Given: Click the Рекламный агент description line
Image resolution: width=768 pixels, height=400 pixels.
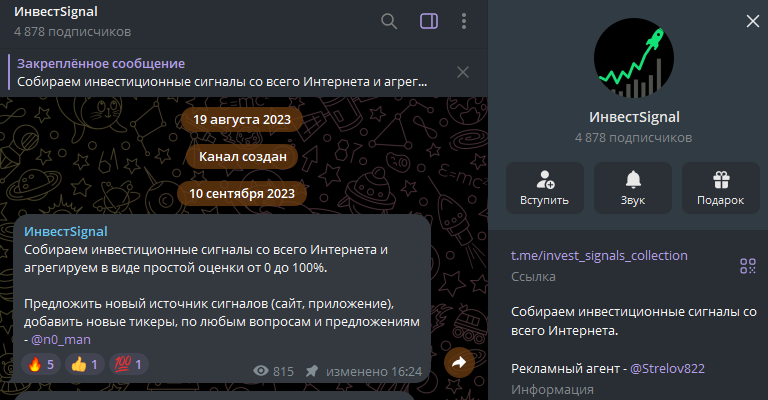Looking at the screenshot, I should point(608,369).
